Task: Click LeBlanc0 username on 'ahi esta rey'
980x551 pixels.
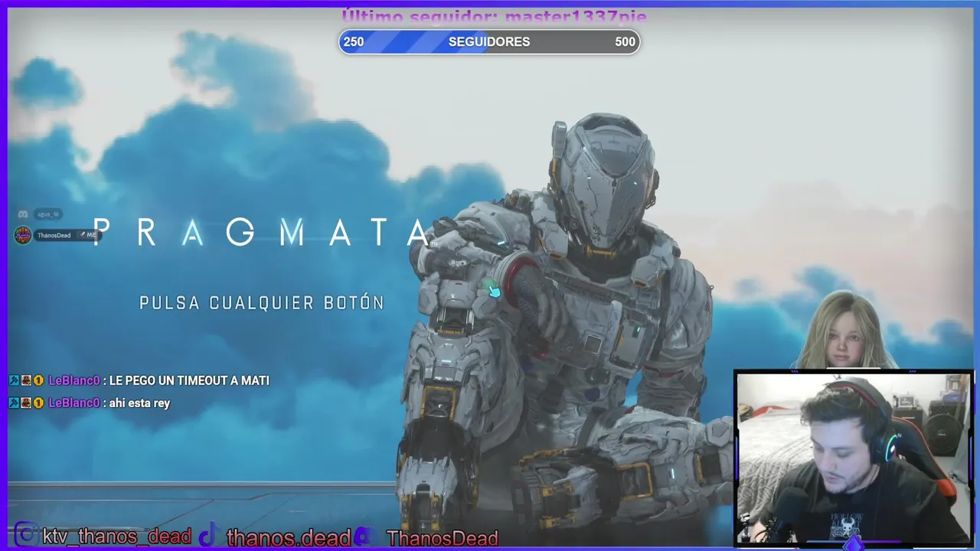Action: coord(73,403)
